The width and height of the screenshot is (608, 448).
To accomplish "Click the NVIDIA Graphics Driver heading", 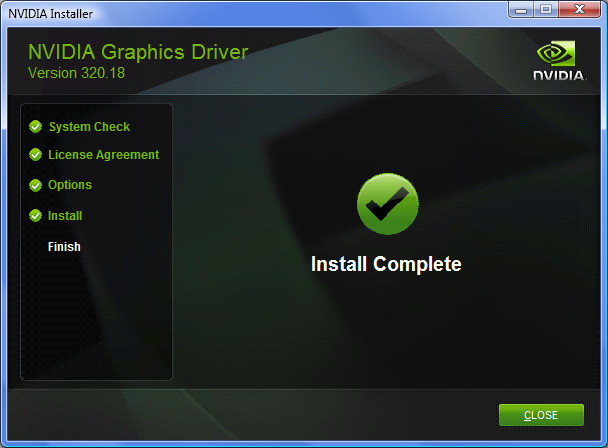I will [138, 52].
